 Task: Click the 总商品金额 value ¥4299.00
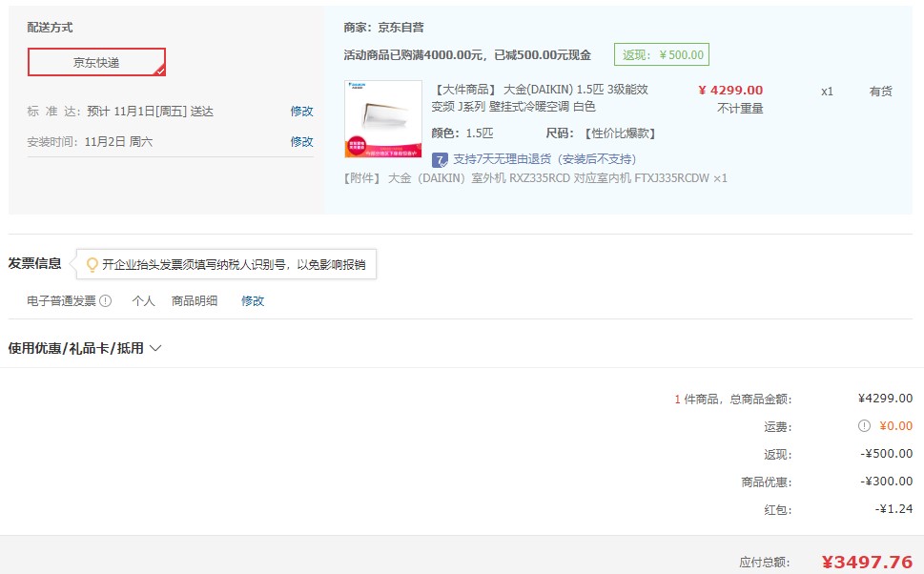tap(885, 398)
